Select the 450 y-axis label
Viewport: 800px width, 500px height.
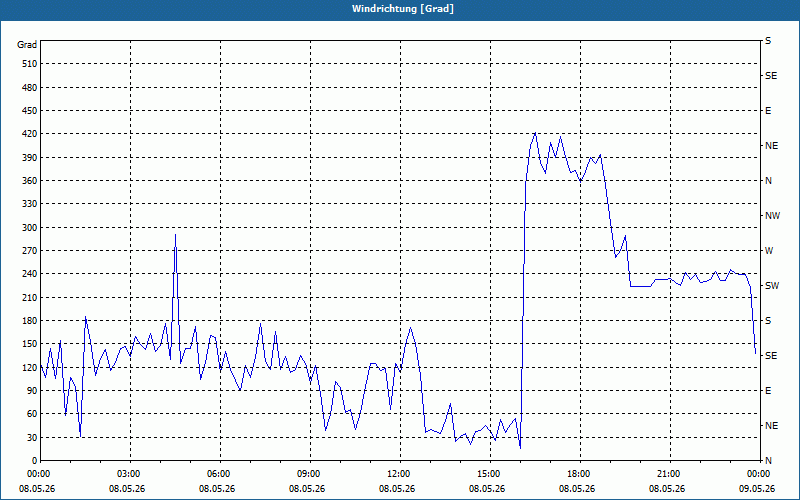click(x=30, y=111)
